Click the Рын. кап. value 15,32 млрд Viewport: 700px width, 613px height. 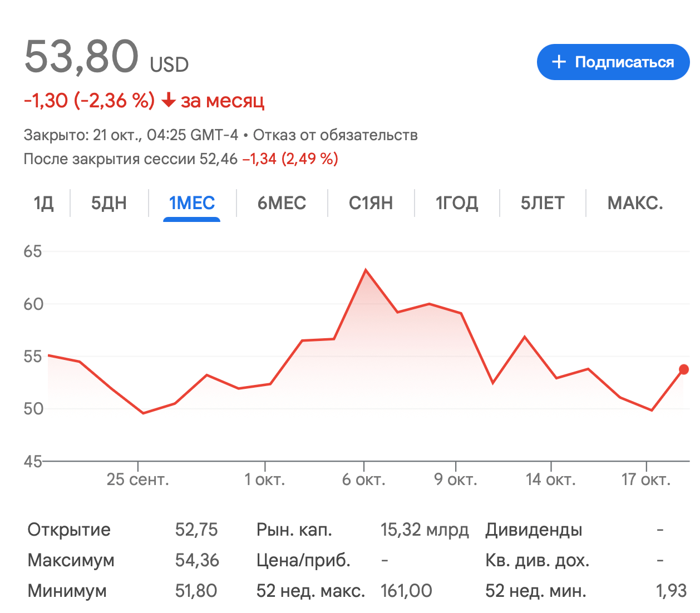click(424, 530)
